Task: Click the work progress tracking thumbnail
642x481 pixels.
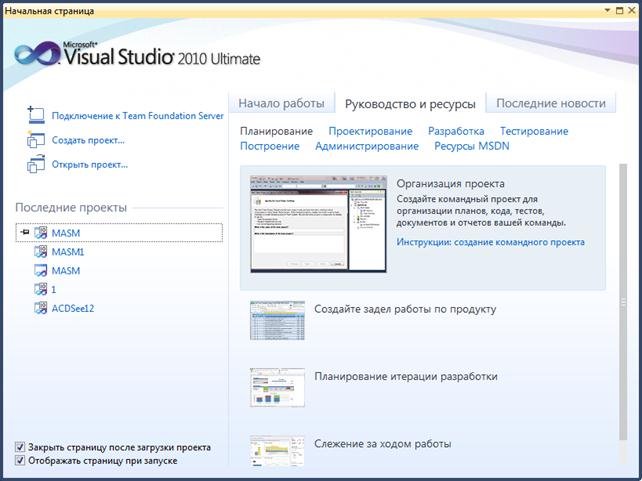Action: 277,450
